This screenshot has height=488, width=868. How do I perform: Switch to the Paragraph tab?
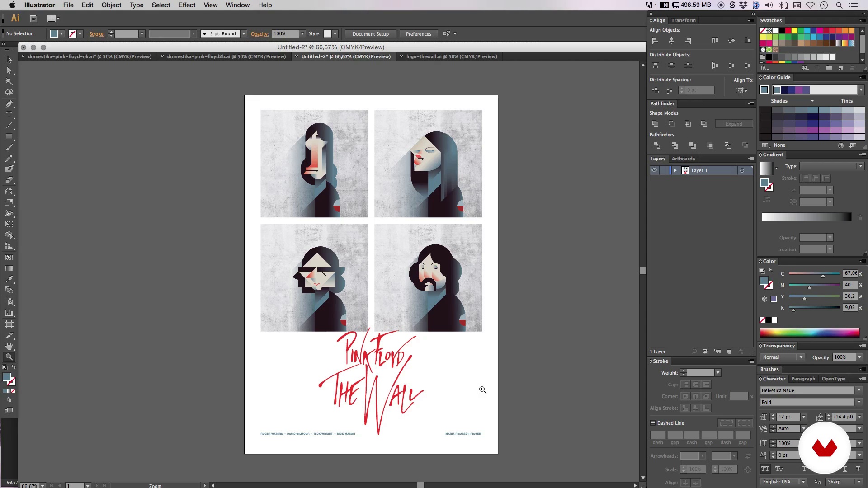tap(803, 379)
